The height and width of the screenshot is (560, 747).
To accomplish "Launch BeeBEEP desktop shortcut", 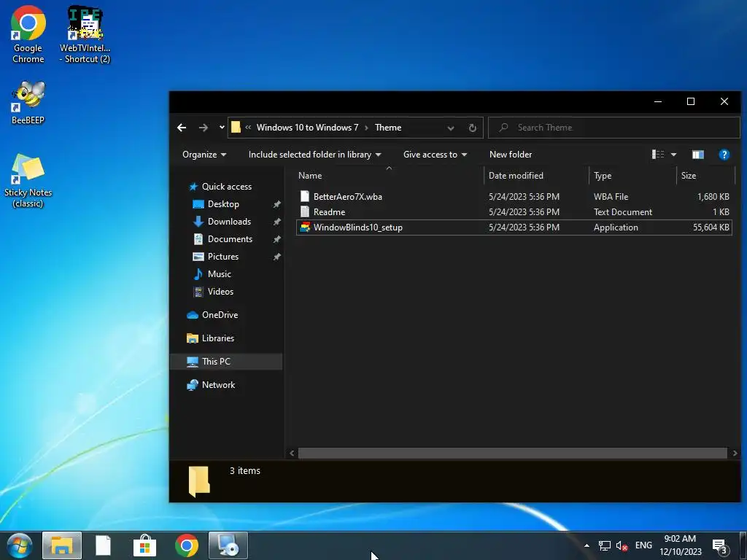I will (x=28, y=102).
